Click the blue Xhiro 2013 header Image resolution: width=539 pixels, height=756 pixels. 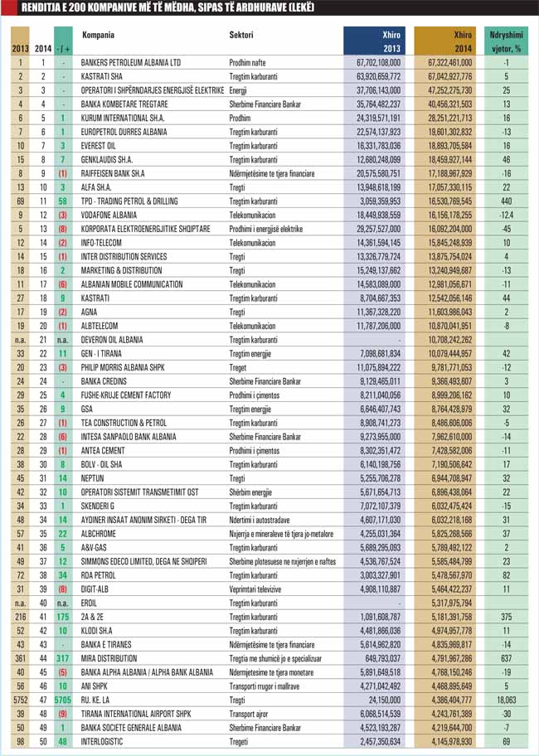(374, 41)
